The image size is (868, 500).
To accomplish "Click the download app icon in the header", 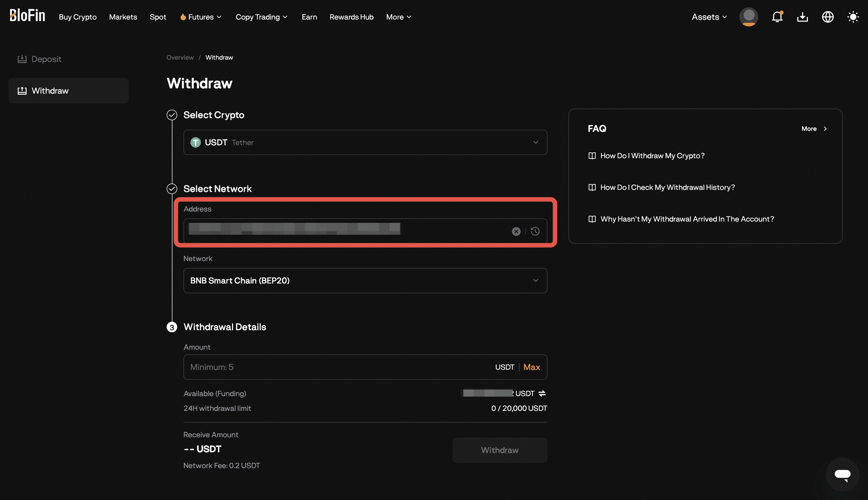I will coord(802,17).
